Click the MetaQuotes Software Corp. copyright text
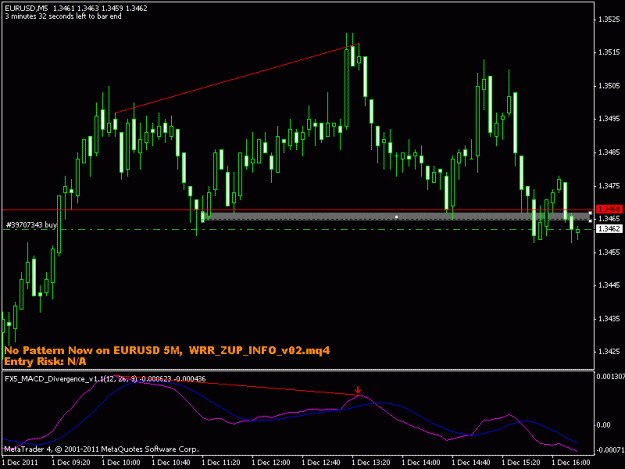 101,449
